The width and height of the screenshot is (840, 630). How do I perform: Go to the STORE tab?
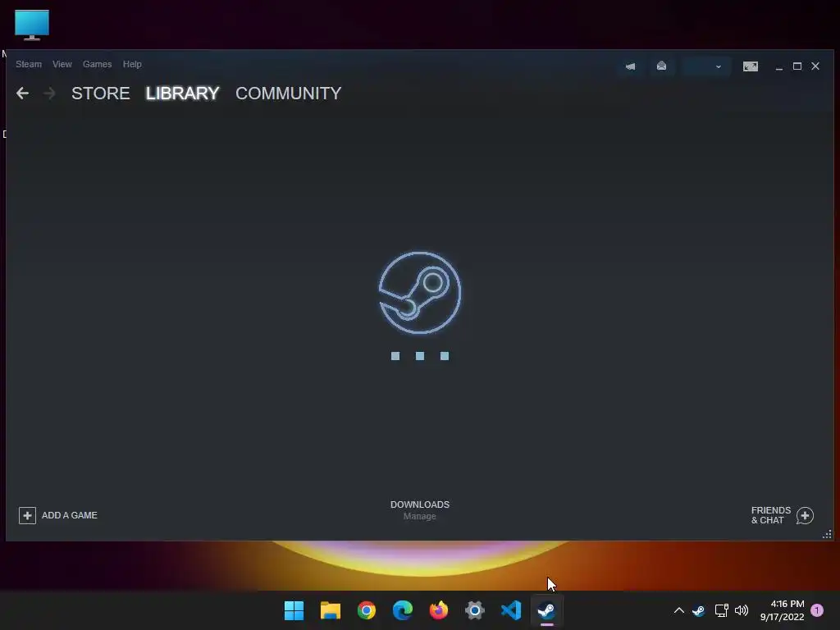[x=101, y=94]
